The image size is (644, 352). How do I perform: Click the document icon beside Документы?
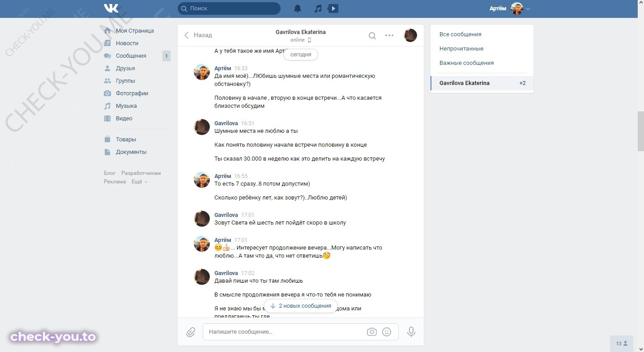[107, 152]
